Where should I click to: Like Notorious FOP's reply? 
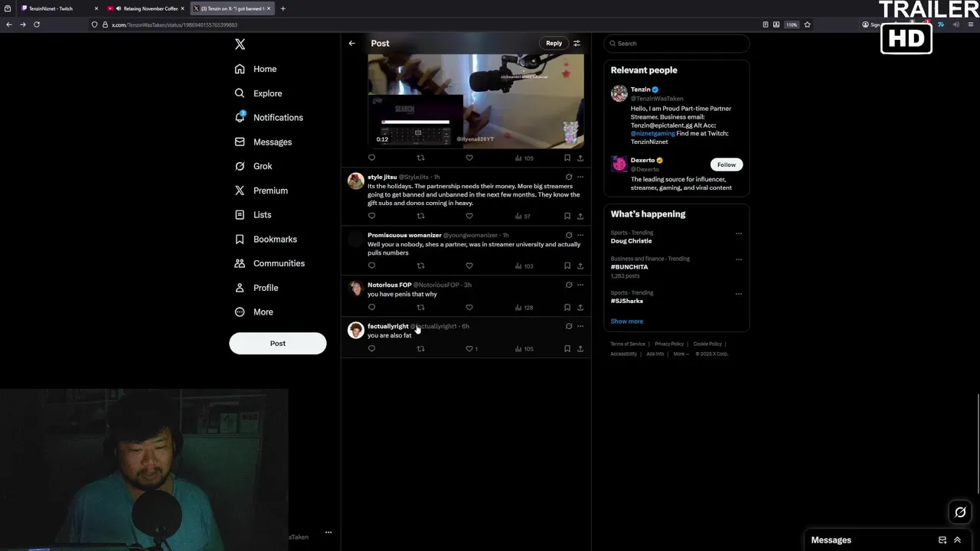tap(469, 307)
